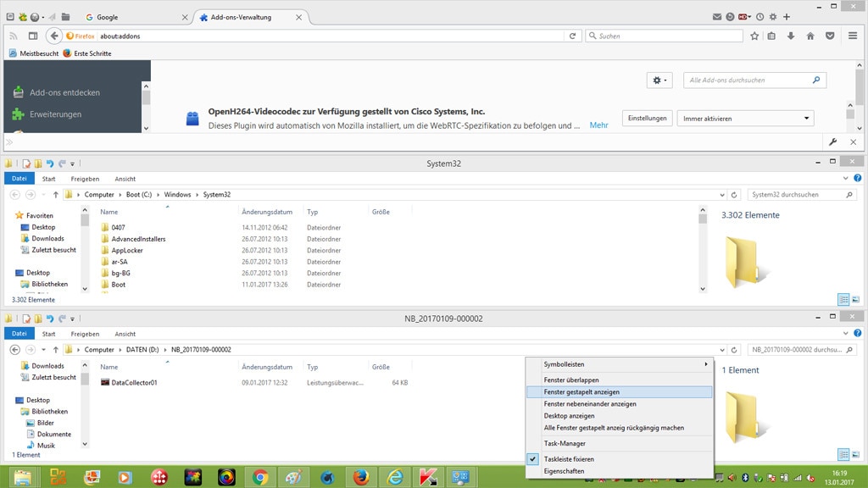Image resolution: width=868 pixels, height=488 pixels.
Task: Choose Fenster überlappen from context menu
Action: click(x=620, y=380)
